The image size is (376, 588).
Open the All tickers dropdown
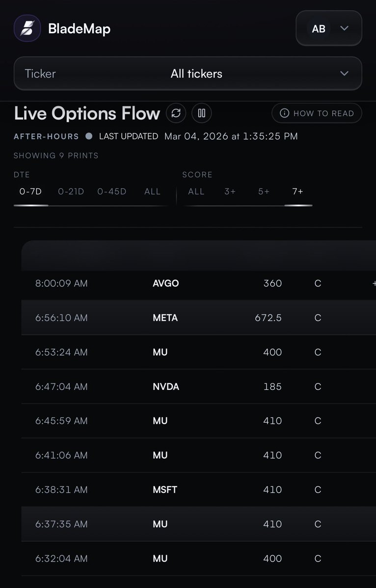pos(196,74)
